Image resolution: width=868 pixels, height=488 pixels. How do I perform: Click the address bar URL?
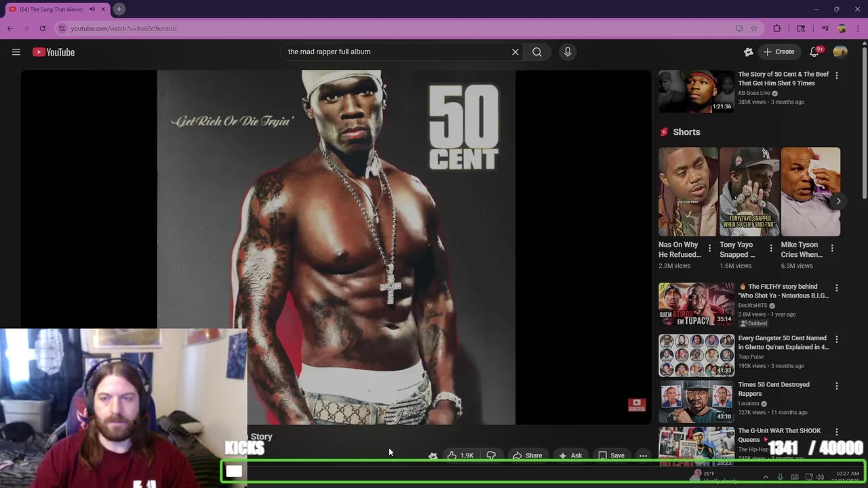(x=123, y=28)
